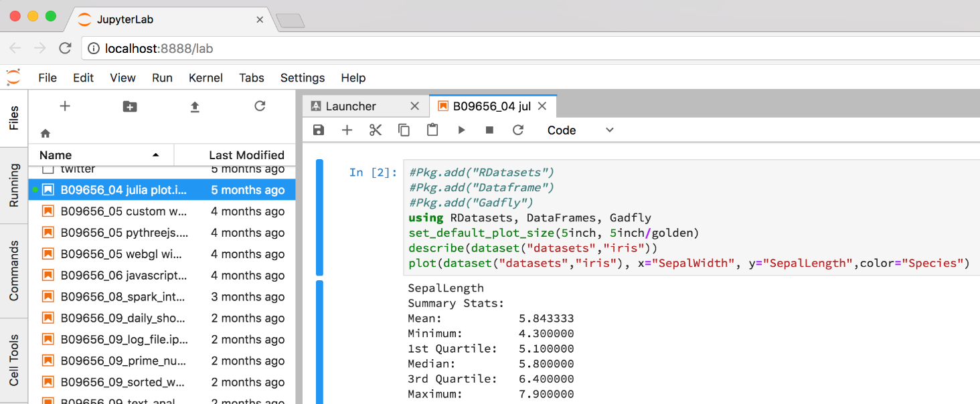
Task: Select the B09656_04 jul notebook tab
Action: tap(493, 106)
